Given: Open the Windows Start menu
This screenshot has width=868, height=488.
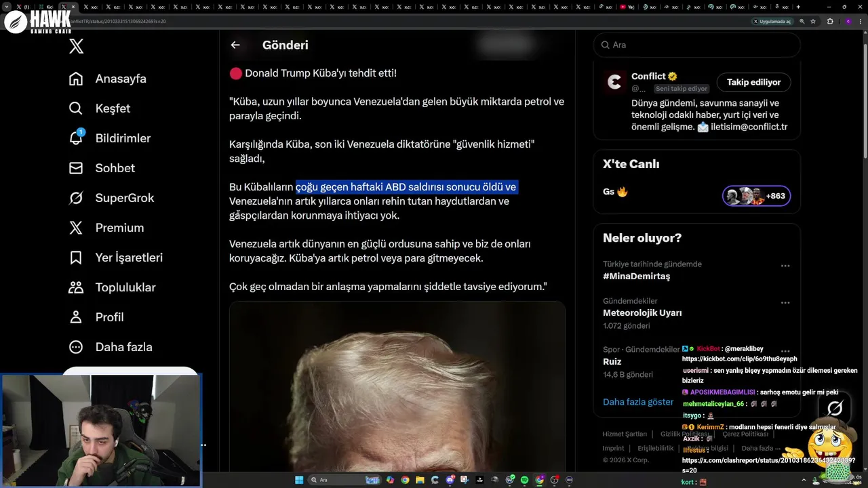Looking at the screenshot, I should pyautogui.click(x=299, y=480).
